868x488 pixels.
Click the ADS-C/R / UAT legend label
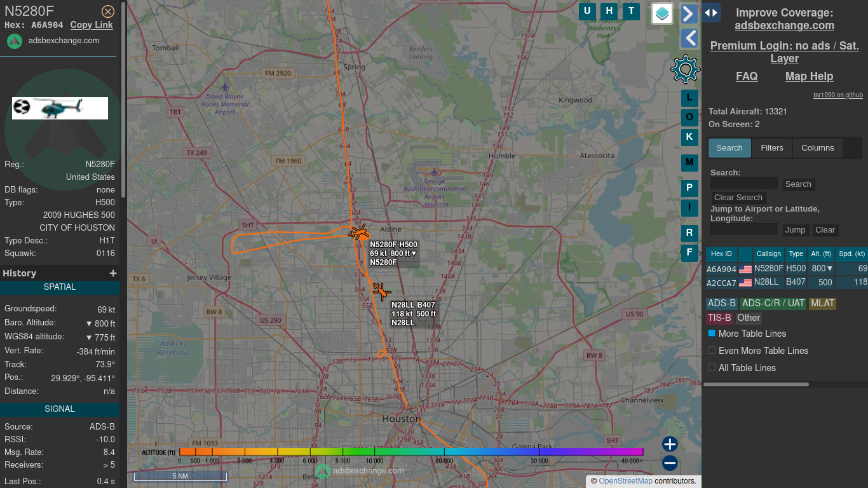tap(773, 304)
